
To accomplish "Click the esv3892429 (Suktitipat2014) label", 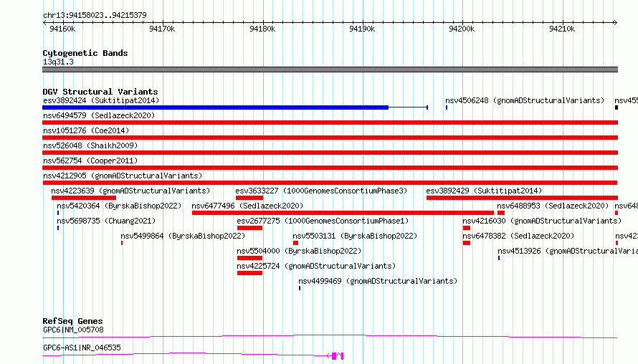I will (x=484, y=191).
